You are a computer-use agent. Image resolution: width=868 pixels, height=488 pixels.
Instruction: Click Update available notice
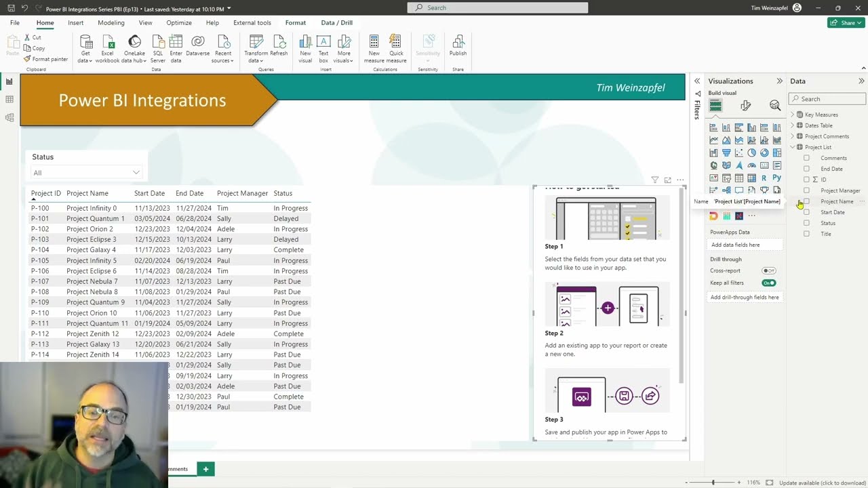(823, 483)
